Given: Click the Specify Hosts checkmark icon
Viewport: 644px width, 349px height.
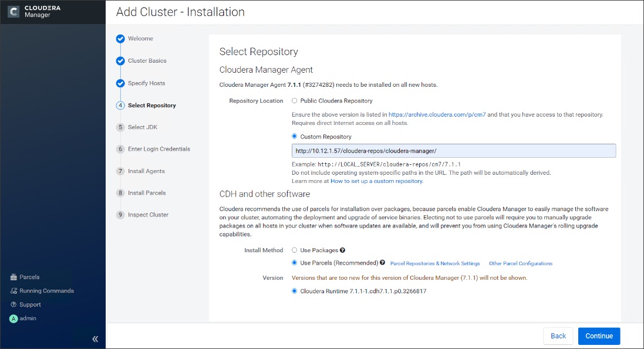Looking at the screenshot, I should pos(120,83).
